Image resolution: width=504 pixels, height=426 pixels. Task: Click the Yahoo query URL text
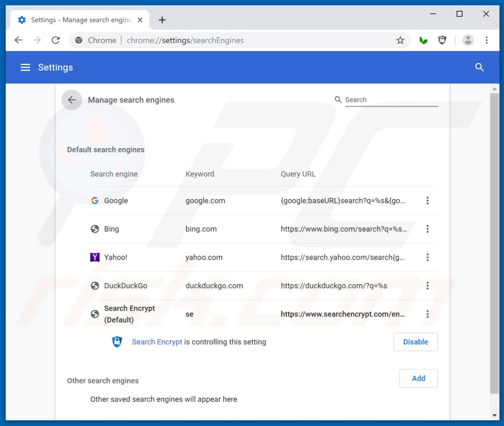click(x=343, y=258)
